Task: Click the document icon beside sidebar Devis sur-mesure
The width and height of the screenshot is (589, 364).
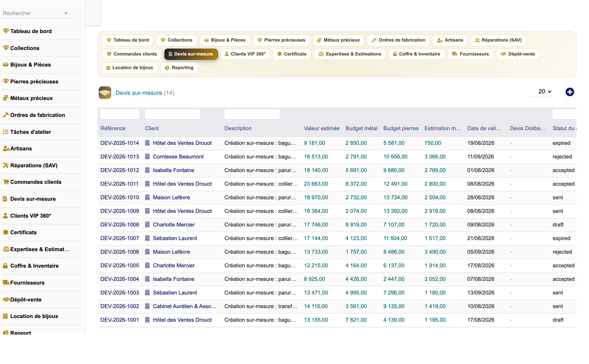Action: (5, 199)
